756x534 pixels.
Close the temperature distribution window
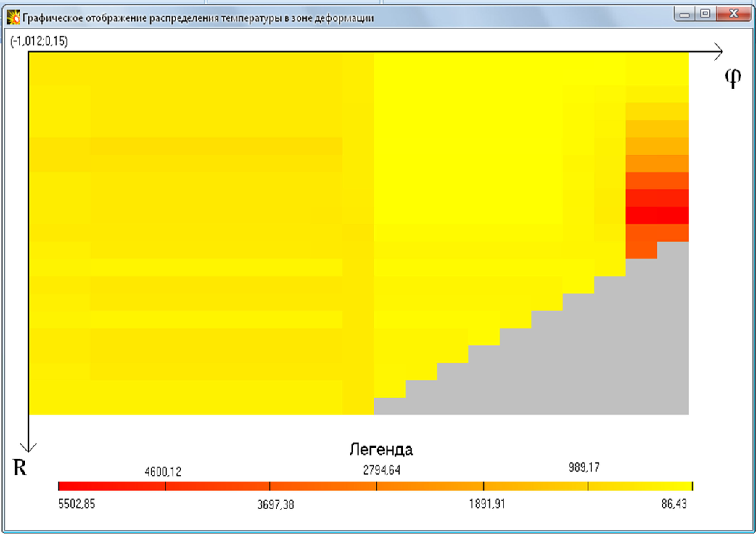tap(734, 14)
